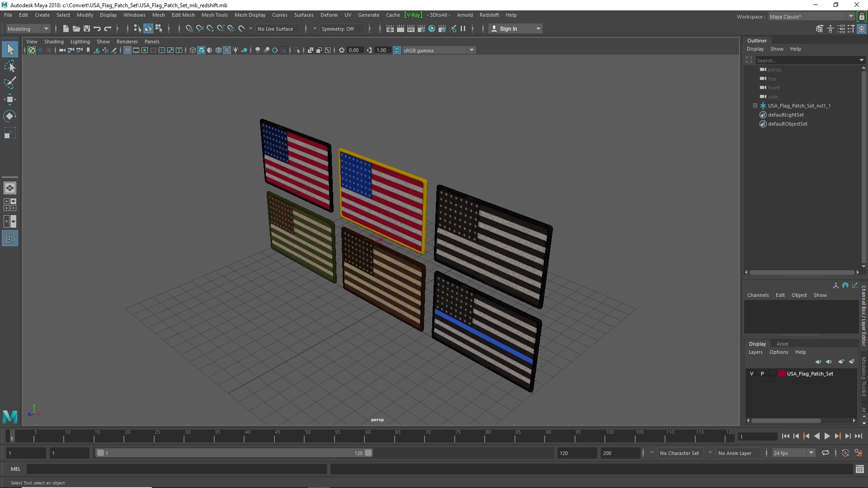Open the Outliner search options arrow
This screenshot has height=488, width=868.
(861, 60)
